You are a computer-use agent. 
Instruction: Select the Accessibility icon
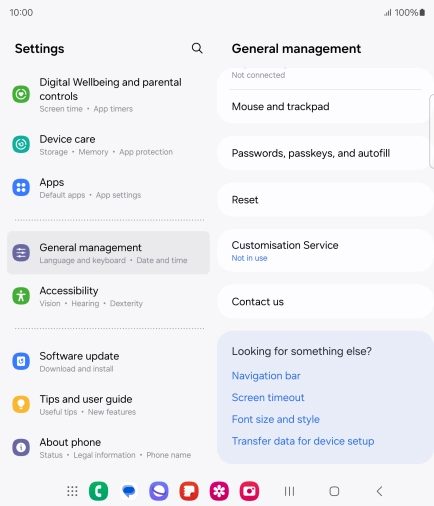[x=21, y=296]
